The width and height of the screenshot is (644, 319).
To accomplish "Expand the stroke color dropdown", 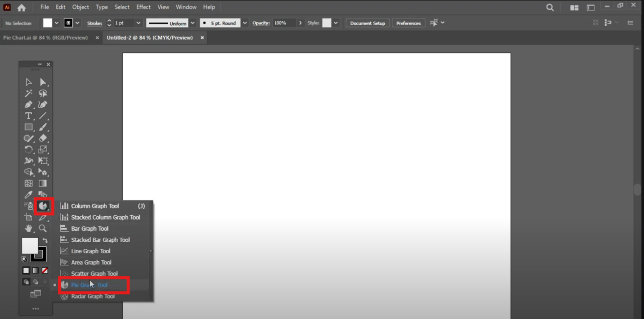I will tap(77, 23).
